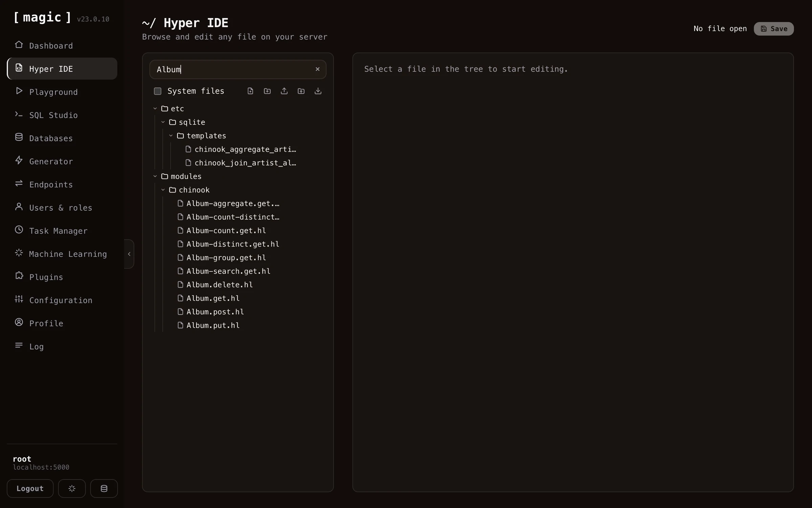Collapse the chinook folder
Screen dimensions: 812x508
pyautogui.click(x=163, y=190)
